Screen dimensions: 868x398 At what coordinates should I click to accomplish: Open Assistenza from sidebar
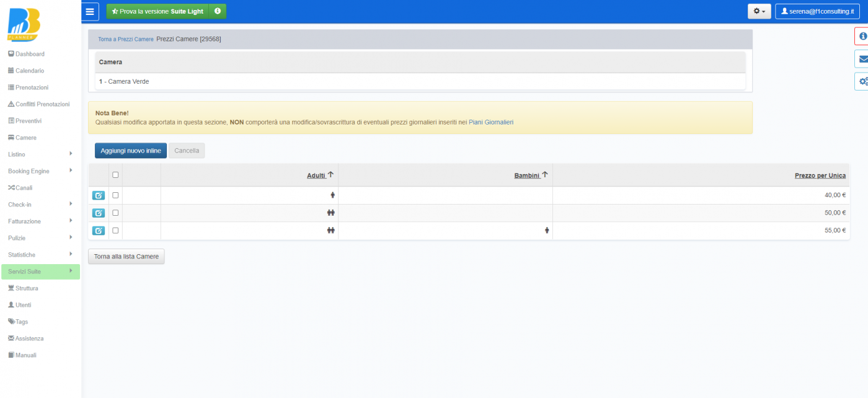click(26, 338)
